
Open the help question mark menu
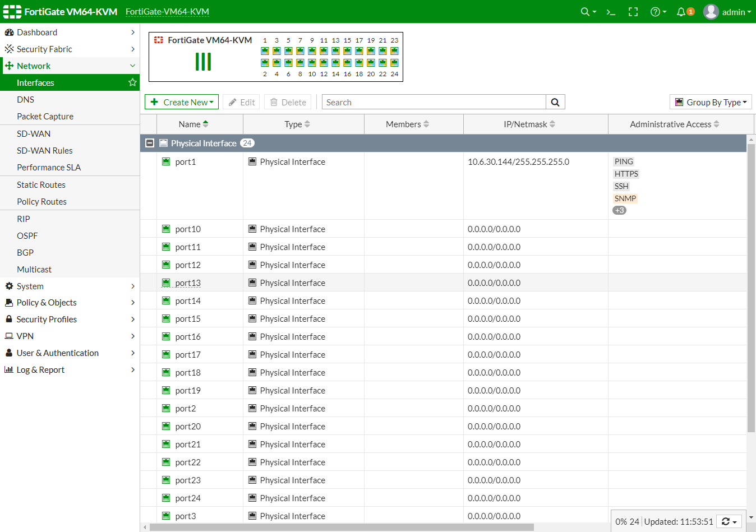(x=658, y=12)
